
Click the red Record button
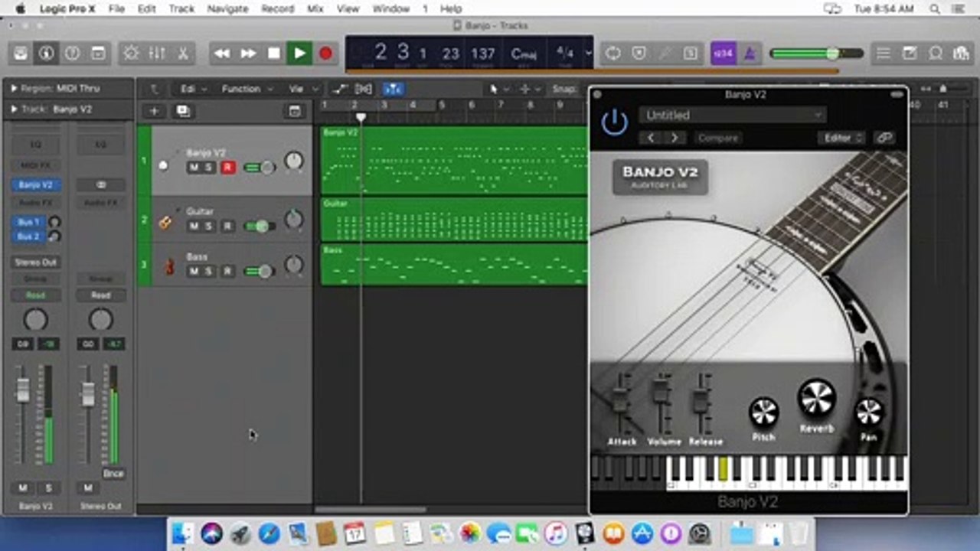(x=326, y=54)
